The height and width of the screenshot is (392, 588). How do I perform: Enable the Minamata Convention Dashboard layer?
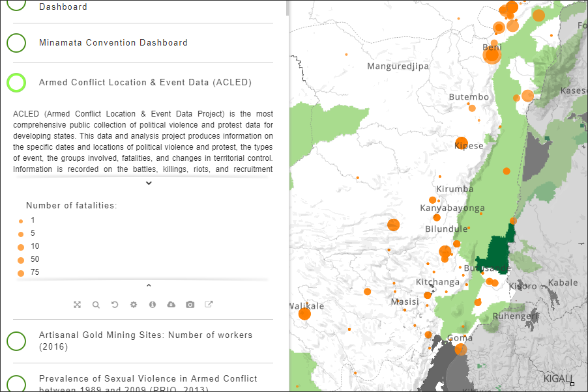tap(16, 43)
